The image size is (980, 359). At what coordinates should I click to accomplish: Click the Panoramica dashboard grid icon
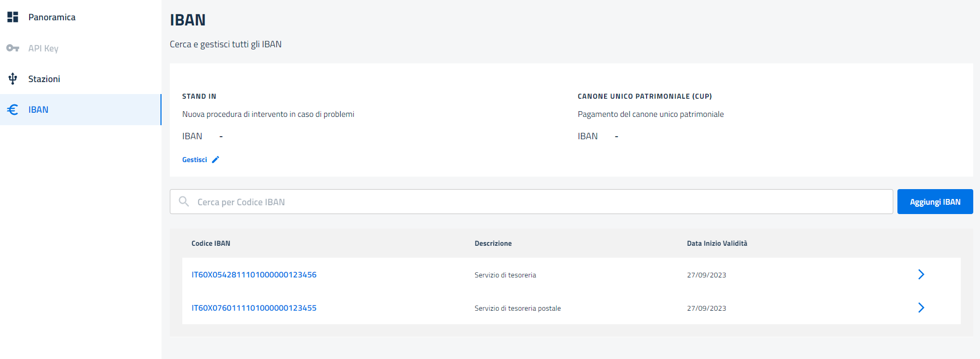pyautogui.click(x=13, y=17)
